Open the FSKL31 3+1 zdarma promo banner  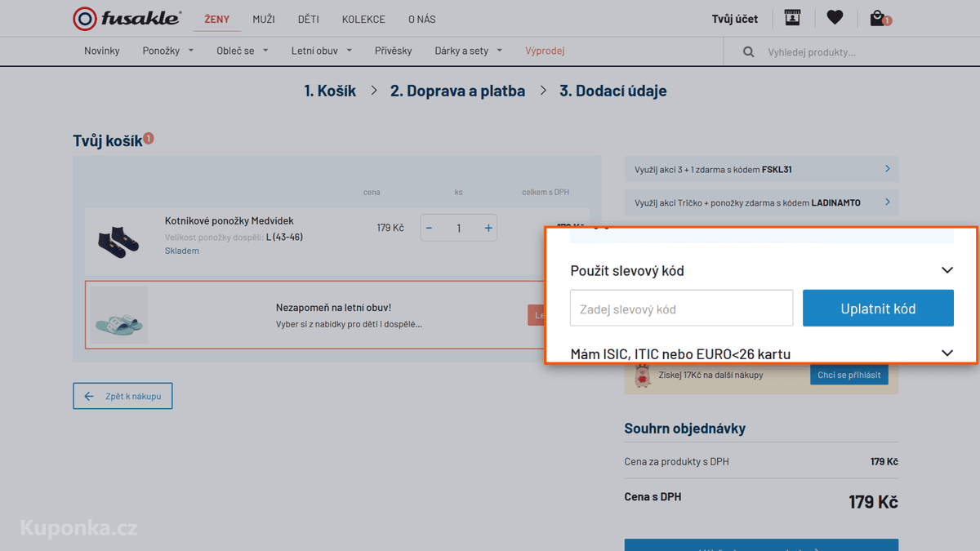point(761,170)
